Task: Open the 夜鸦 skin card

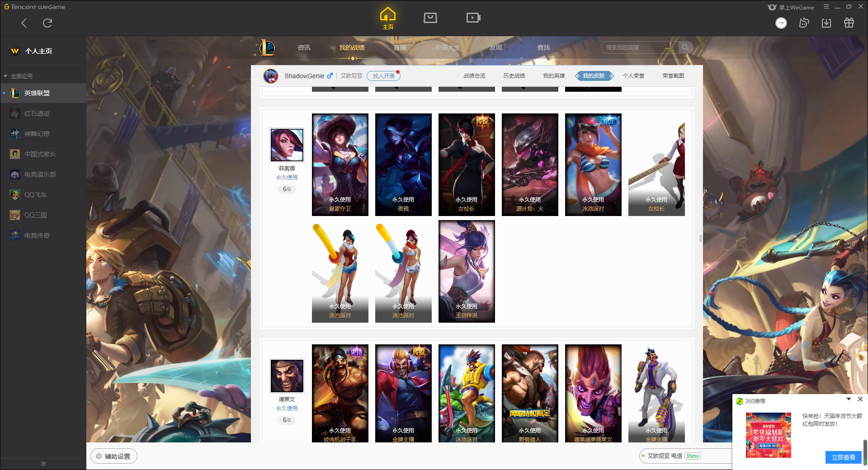Action: pos(403,164)
